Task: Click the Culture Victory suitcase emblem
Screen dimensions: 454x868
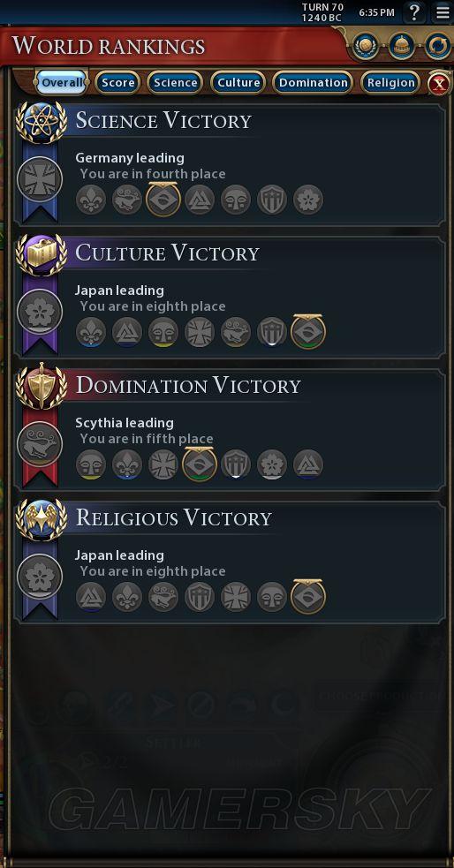Action: click(42, 254)
